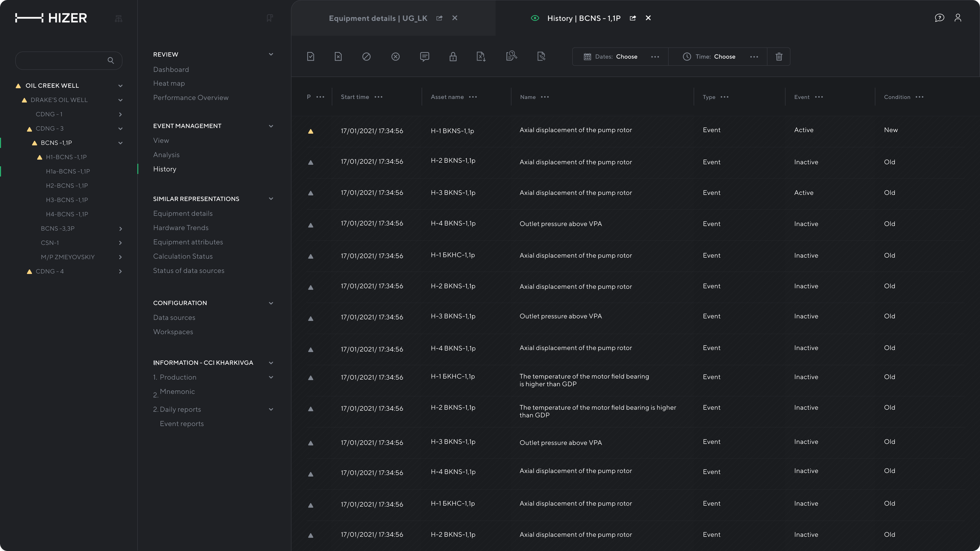Open the Hardware Trends link
The height and width of the screenshot is (551, 980).
click(181, 228)
